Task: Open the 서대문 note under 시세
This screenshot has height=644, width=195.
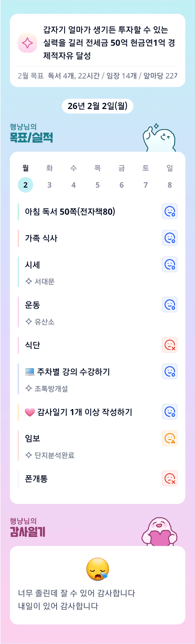Action: coord(44,281)
